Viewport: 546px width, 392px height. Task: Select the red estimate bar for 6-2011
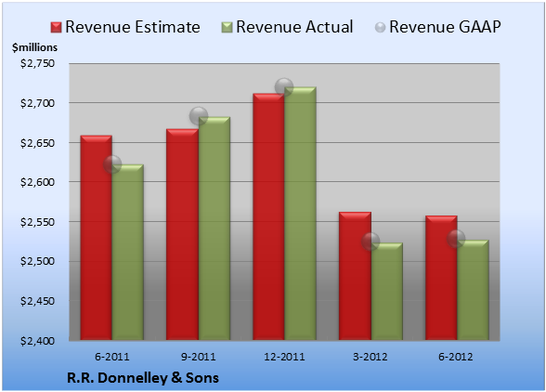97,238
